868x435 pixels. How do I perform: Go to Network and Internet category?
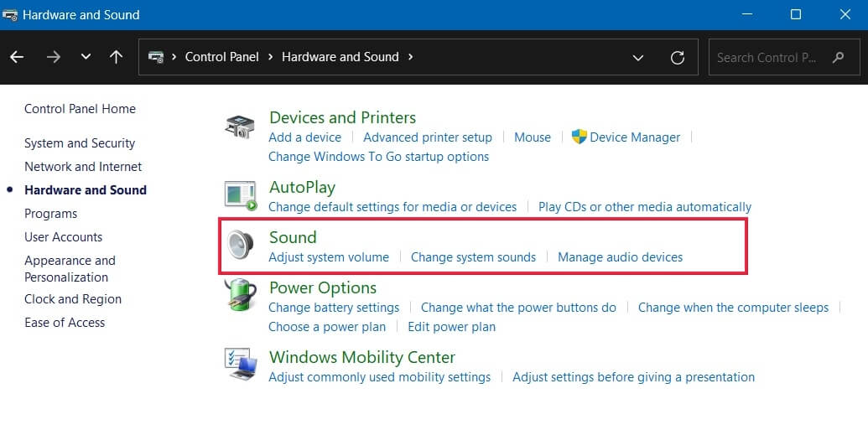pos(83,167)
